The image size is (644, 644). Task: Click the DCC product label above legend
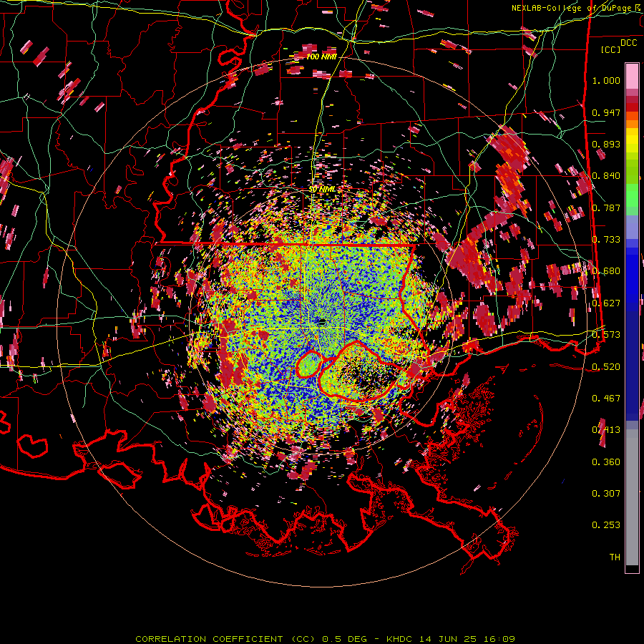(x=628, y=43)
